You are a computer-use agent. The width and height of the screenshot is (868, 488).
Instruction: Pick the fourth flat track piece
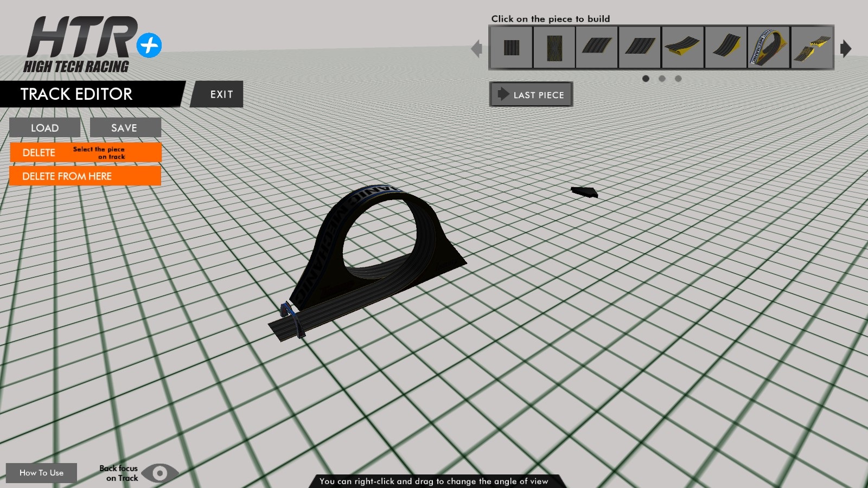point(640,48)
